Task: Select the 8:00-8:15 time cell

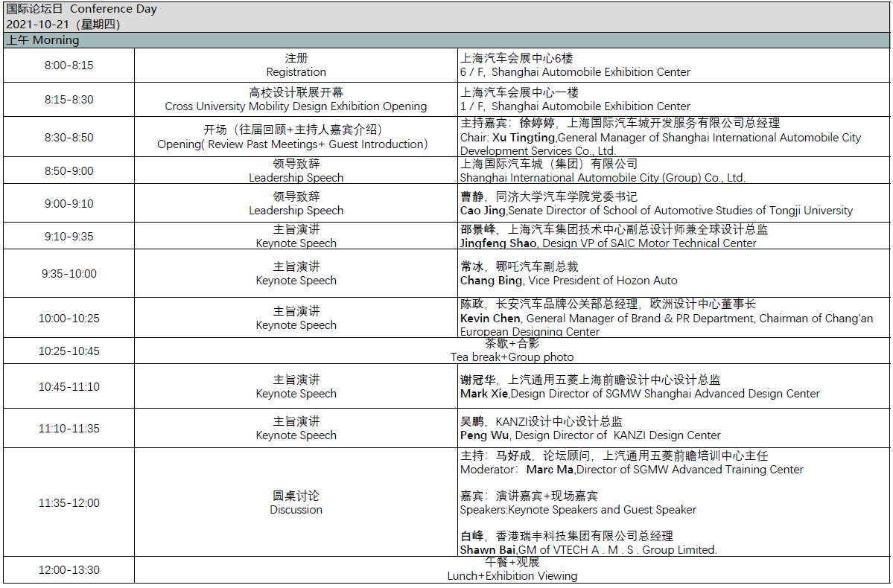Action: coord(69,65)
